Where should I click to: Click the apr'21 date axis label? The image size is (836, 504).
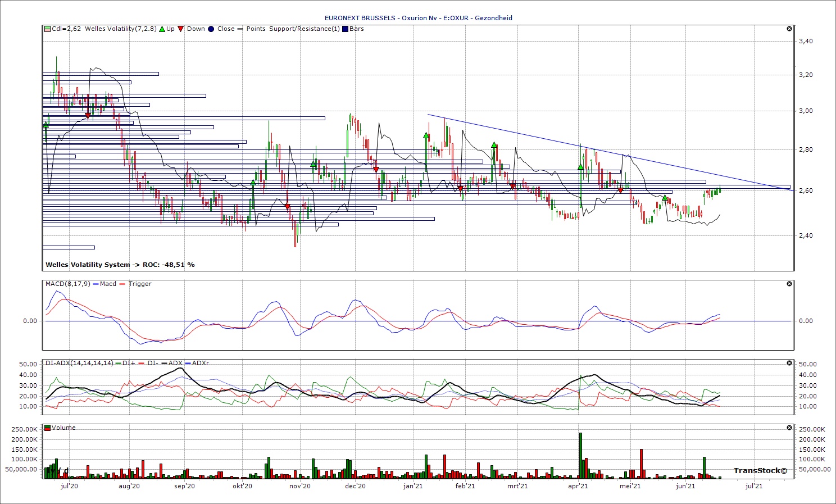(578, 486)
